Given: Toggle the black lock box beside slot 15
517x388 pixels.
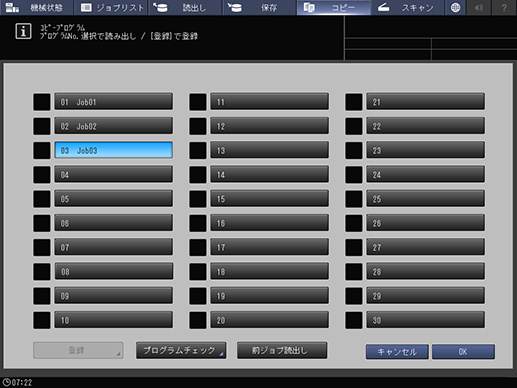Looking at the screenshot, I should [198, 199].
